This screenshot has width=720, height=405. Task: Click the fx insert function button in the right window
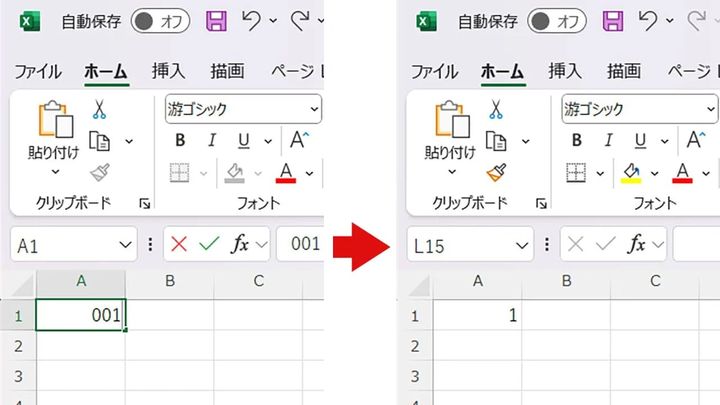click(x=636, y=244)
